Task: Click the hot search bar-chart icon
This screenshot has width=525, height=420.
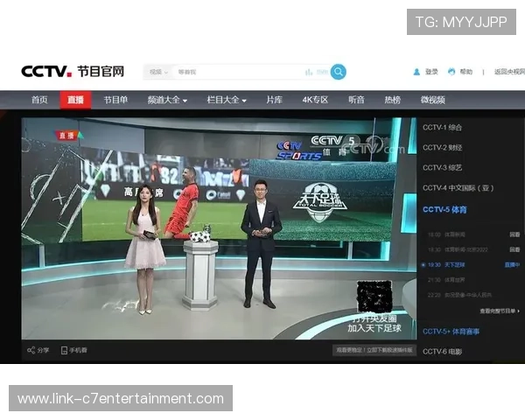Action: point(309,72)
